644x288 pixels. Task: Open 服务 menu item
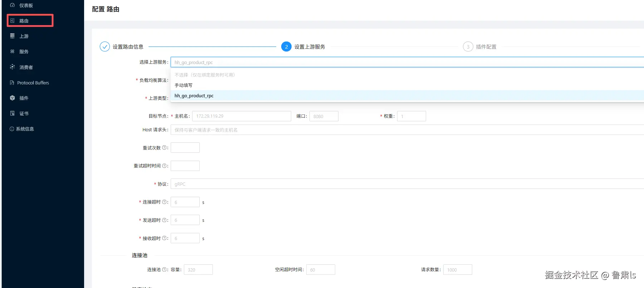(43, 52)
